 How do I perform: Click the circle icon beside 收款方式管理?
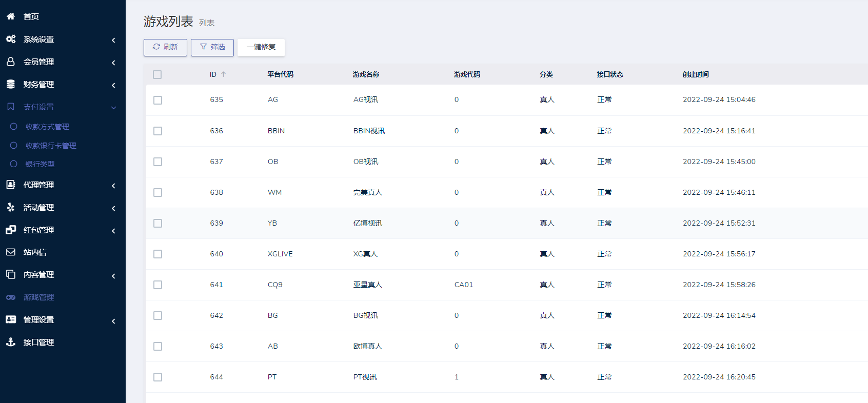click(x=14, y=126)
